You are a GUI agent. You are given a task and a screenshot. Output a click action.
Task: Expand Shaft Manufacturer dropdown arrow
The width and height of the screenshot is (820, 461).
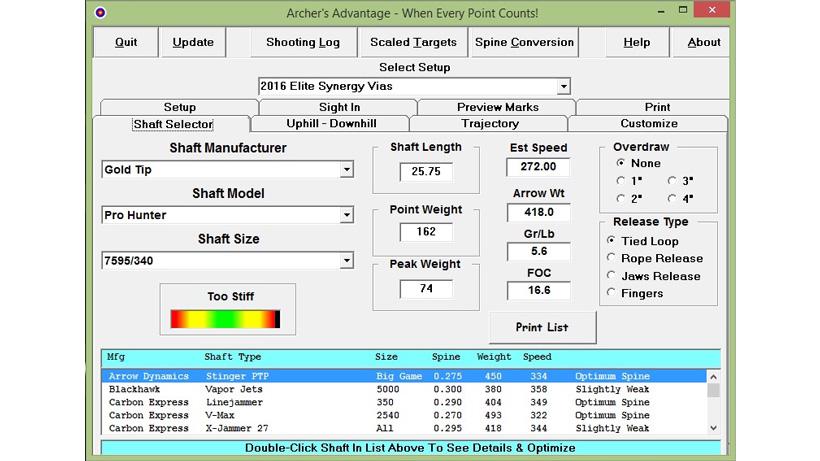(x=346, y=169)
